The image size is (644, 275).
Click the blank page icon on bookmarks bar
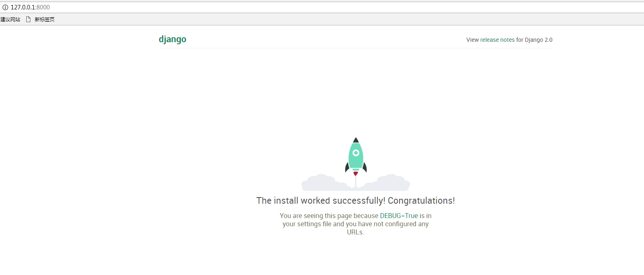coord(28,19)
